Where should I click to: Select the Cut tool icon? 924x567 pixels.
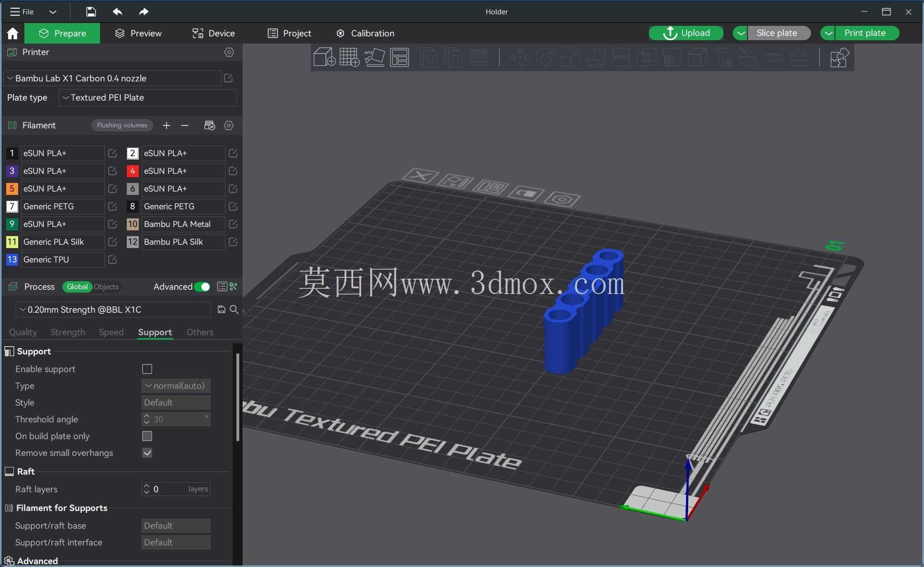[621, 57]
